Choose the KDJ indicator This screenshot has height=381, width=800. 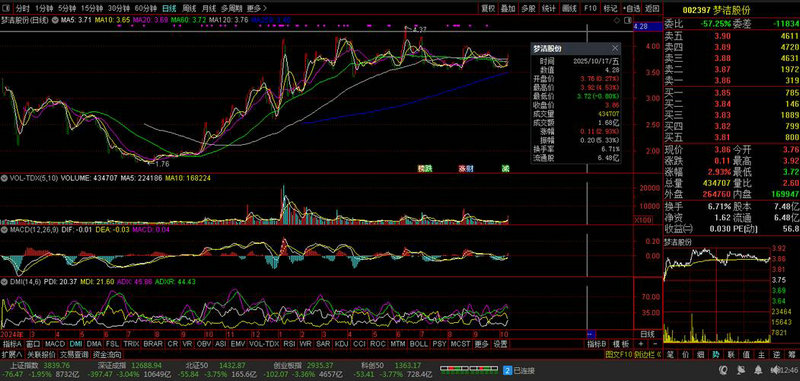341,344
